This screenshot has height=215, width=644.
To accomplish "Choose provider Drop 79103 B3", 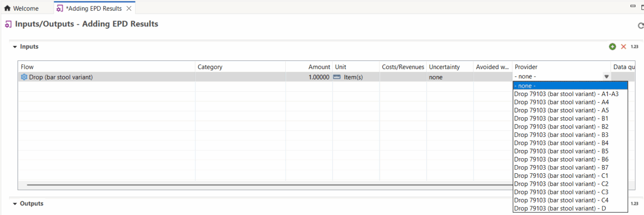I will [x=570, y=134].
